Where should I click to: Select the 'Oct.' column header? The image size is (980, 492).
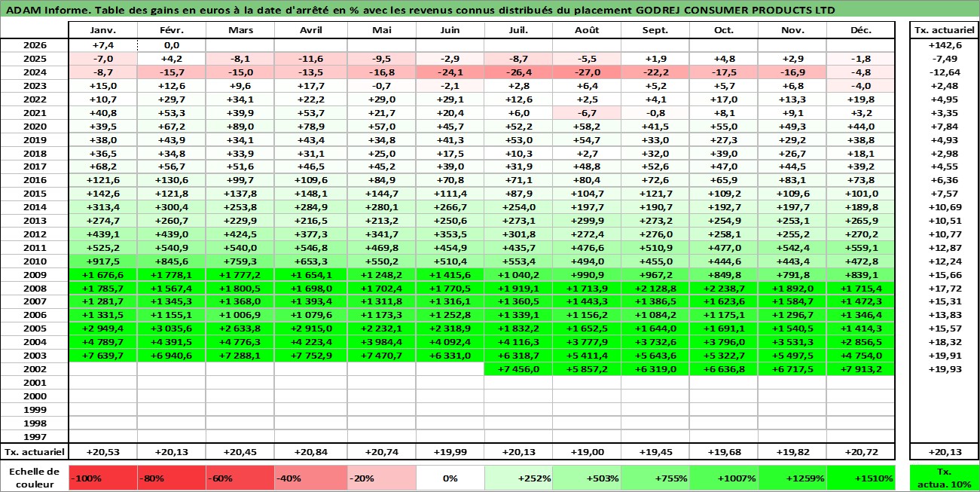click(724, 30)
